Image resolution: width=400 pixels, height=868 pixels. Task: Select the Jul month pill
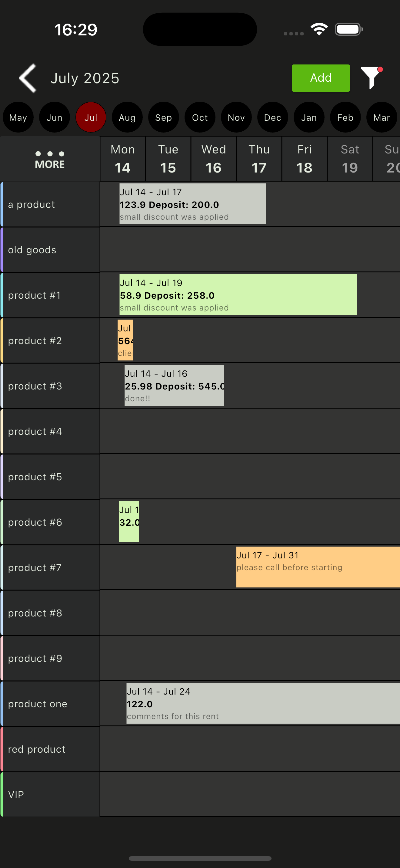point(91,117)
